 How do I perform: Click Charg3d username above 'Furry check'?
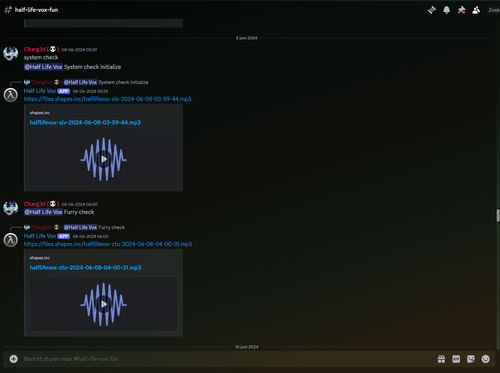[x=35, y=204]
